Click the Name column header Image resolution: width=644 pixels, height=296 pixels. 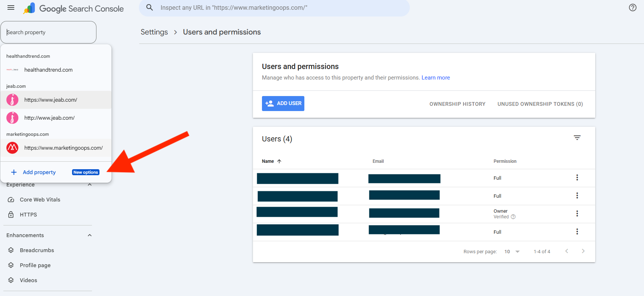[x=268, y=161]
